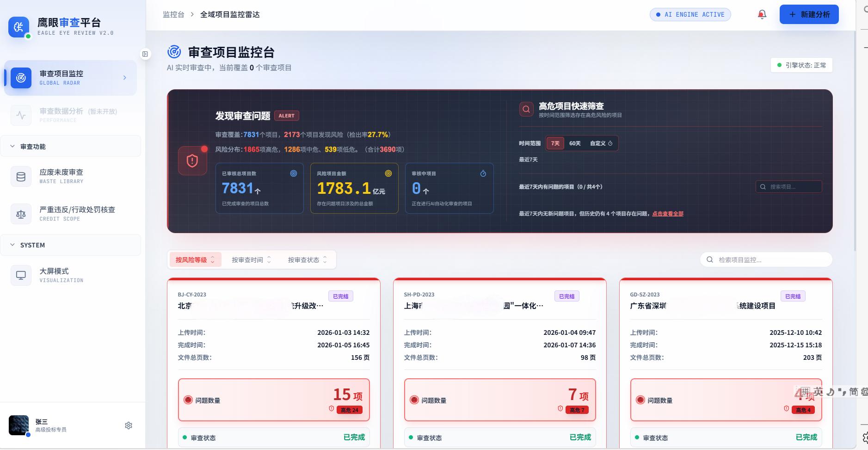Click the red shield alert icon
Viewport: 868px width, 450px height.
coord(192,160)
